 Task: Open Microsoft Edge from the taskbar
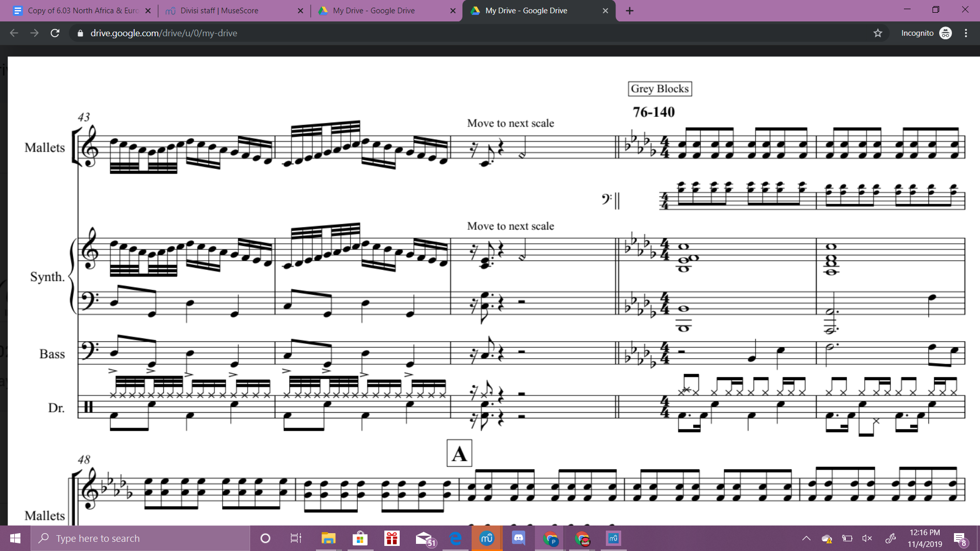[x=455, y=538]
